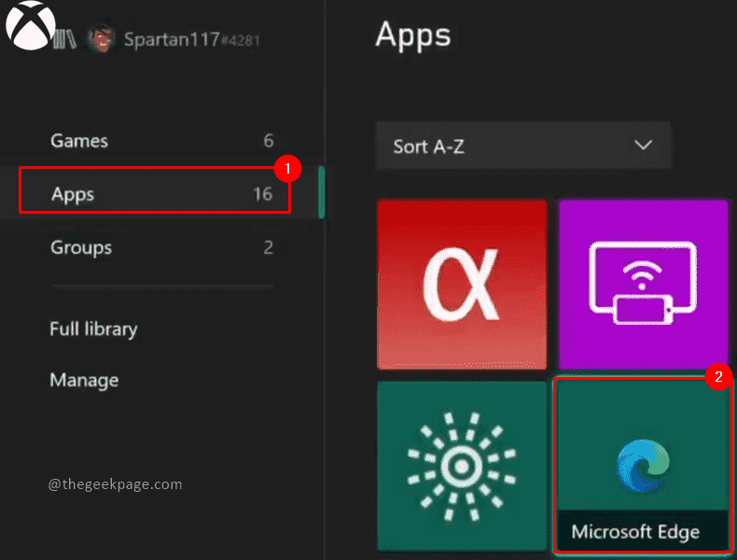Screen dimensions: 737x560
Task: Open the teal sunburst app tile
Action: click(461, 464)
